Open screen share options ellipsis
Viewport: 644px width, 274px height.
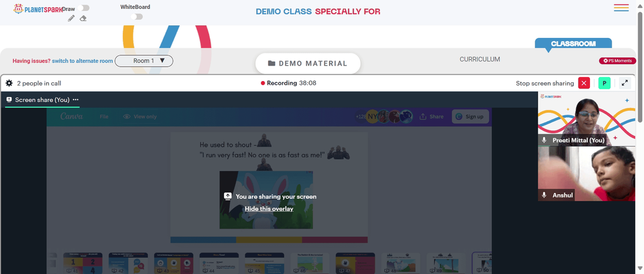[x=75, y=100]
